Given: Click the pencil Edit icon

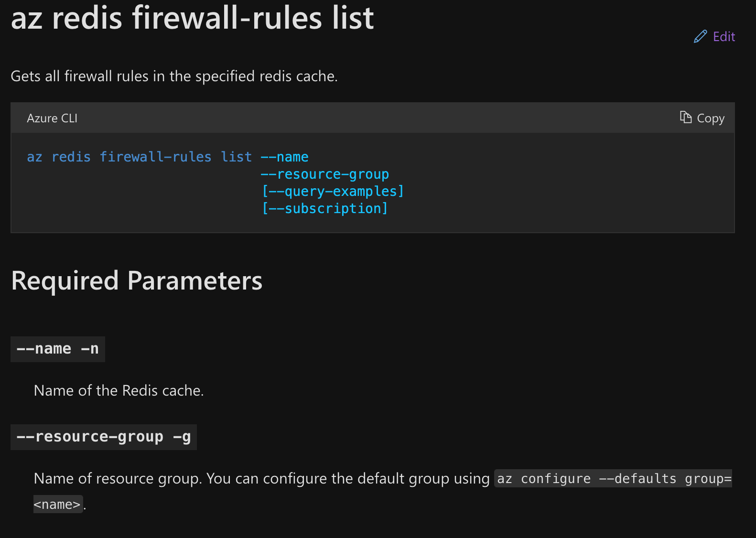Looking at the screenshot, I should coord(700,37).
